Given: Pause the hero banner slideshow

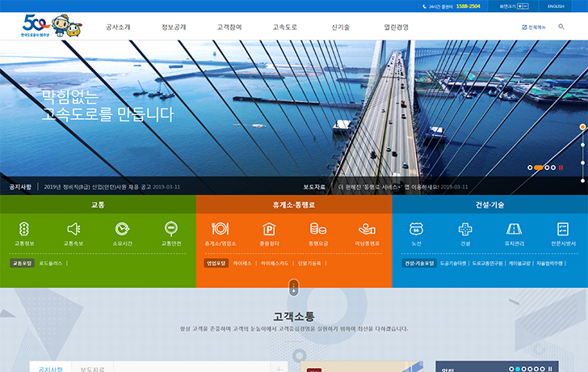Looking at the screenshot, I should pyautogui.click(x=561, y=167).
